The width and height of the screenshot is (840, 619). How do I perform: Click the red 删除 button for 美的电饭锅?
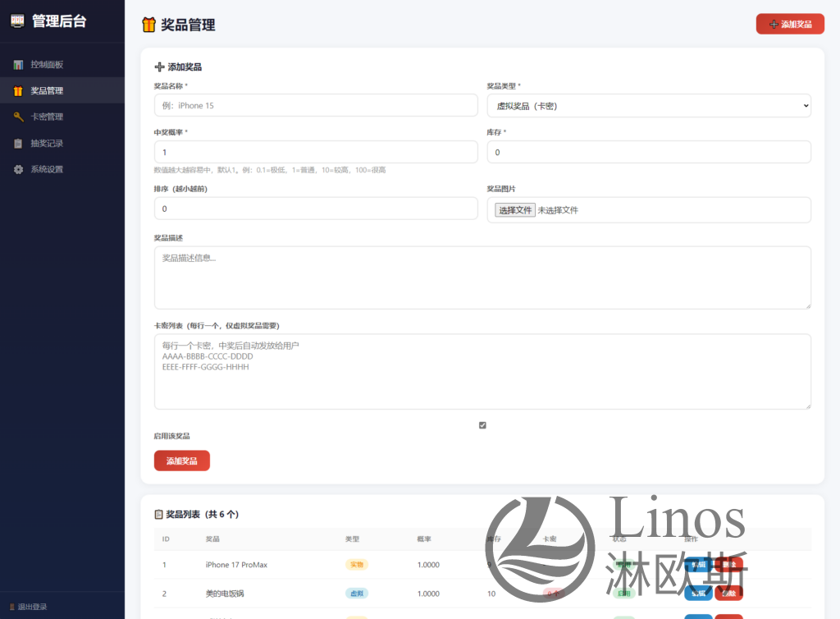729,594
